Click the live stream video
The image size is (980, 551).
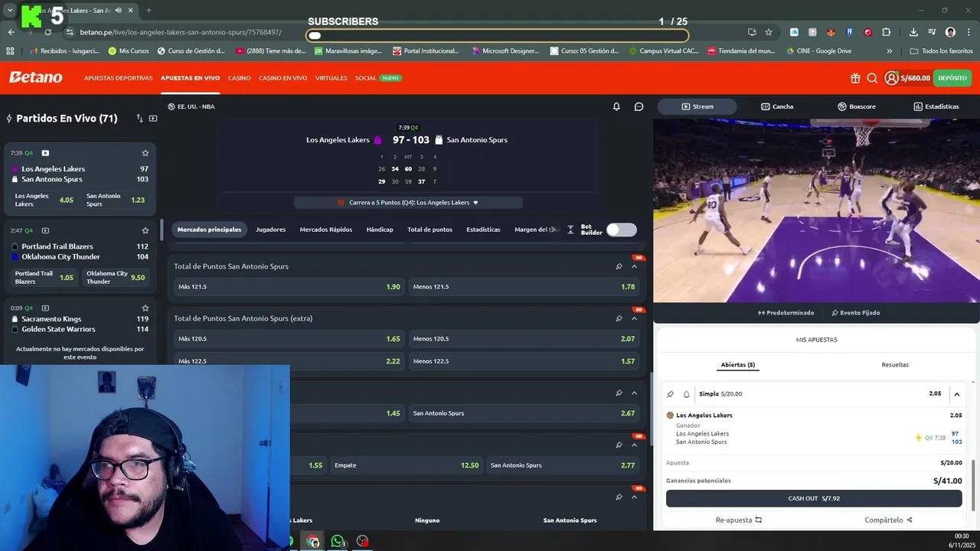coord(816,210)
